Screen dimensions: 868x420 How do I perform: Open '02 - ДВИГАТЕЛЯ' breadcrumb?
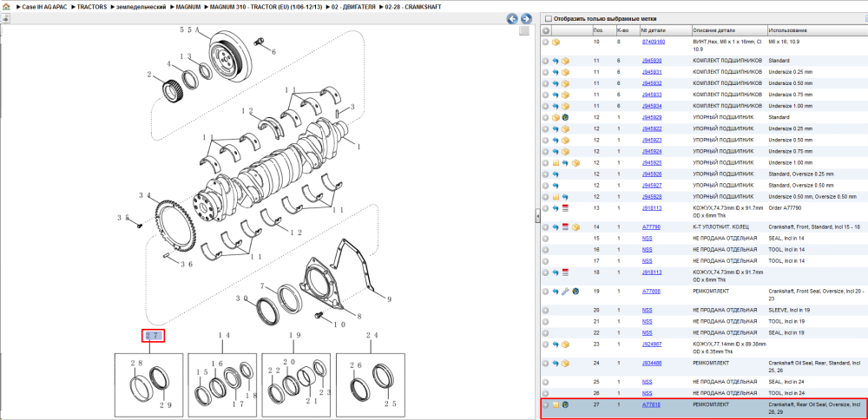click(x=352, y=7)
